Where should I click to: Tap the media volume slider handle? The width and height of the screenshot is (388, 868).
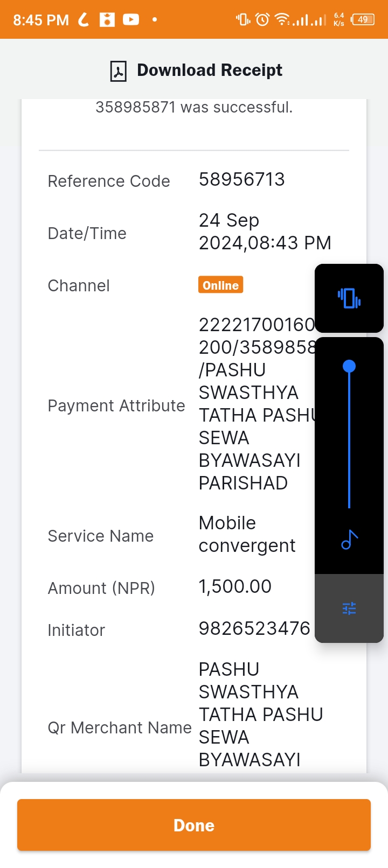349,367
